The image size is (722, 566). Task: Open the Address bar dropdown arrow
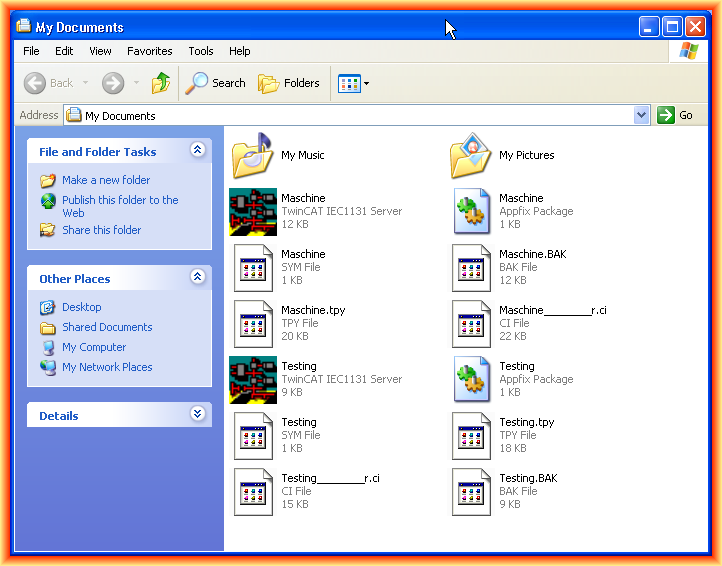(641, 116)
